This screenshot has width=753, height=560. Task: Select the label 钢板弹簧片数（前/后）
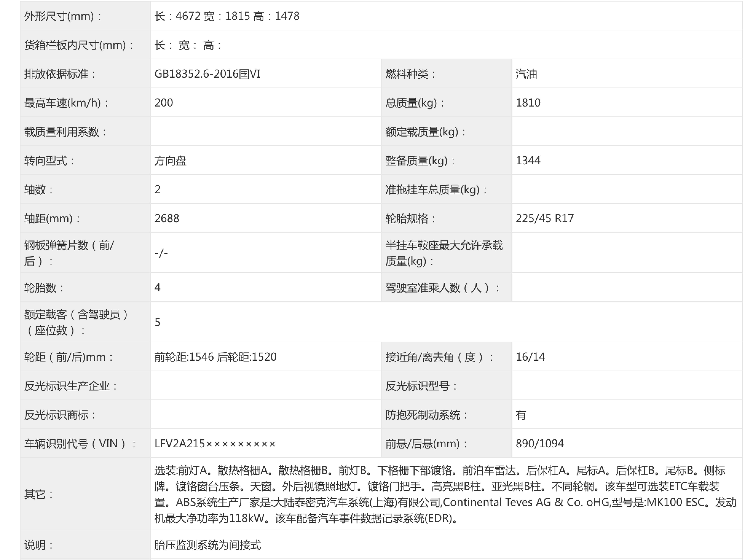(x=69, y=253)
